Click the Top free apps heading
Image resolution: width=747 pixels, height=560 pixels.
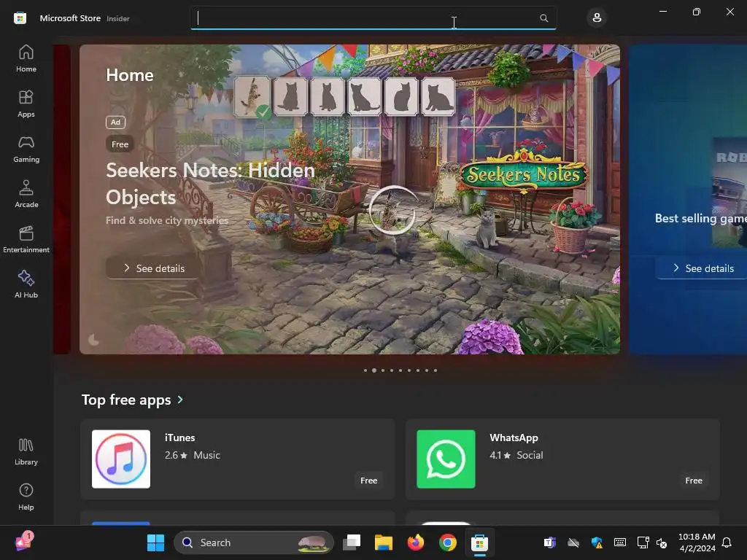coord(126,400)
